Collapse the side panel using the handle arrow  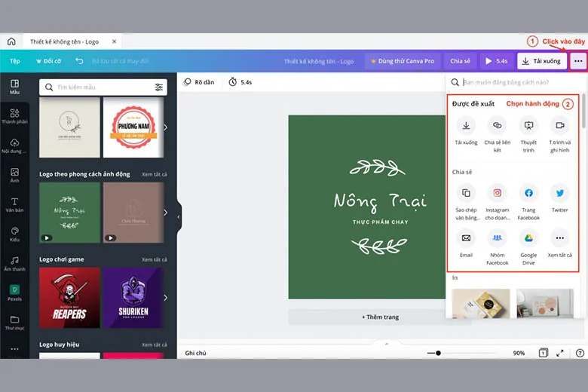tap(179, 217)
